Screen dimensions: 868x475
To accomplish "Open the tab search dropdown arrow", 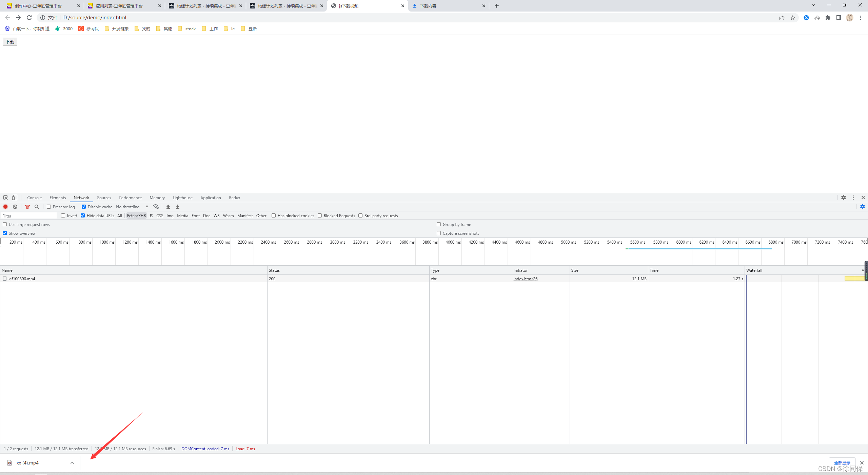I will [x=813, y=5].
